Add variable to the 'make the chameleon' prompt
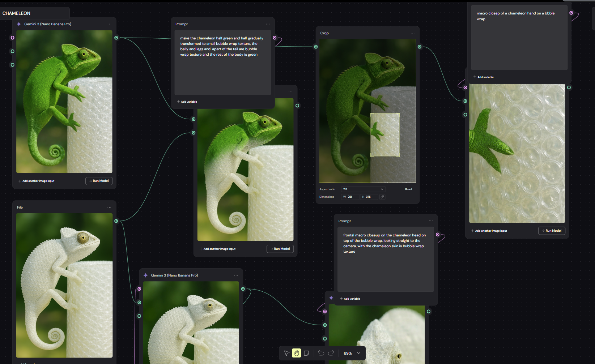Viewport: 595px width, 364px height. coord(187,102)
